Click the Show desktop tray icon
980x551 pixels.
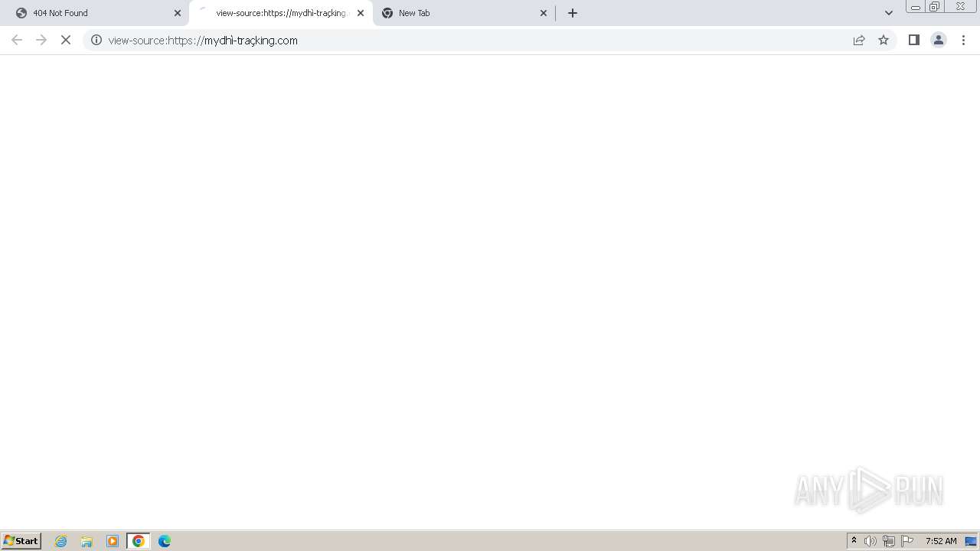(971, 541)
